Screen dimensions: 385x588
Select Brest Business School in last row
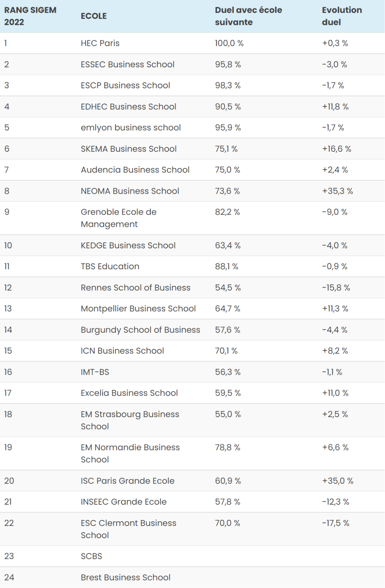(125, 577)
